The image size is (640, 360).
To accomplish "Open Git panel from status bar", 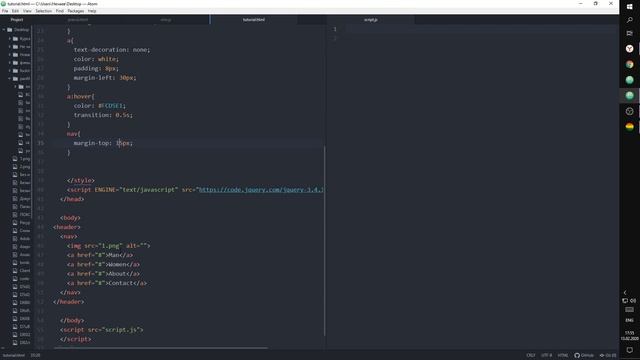I will (608, 356).
